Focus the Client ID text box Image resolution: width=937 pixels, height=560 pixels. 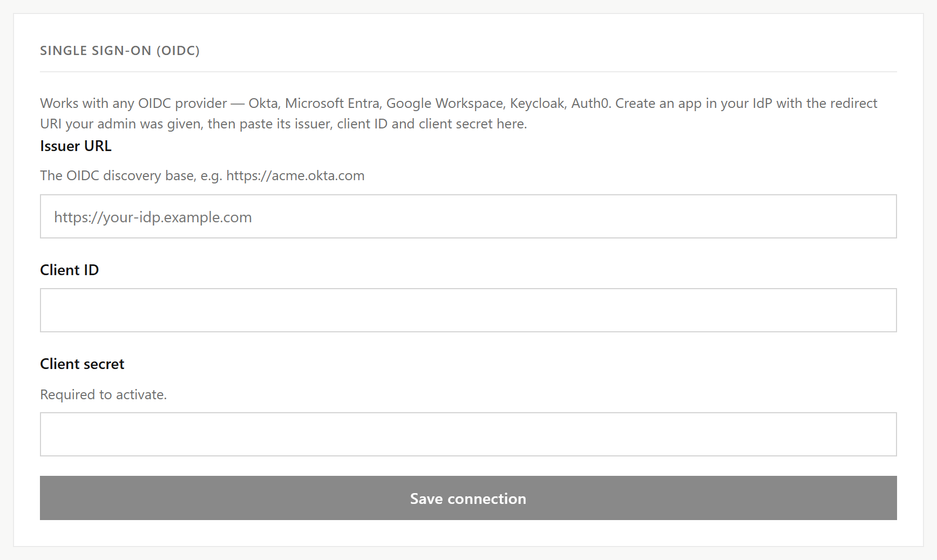pyautogui.click(x=468, y=310)
